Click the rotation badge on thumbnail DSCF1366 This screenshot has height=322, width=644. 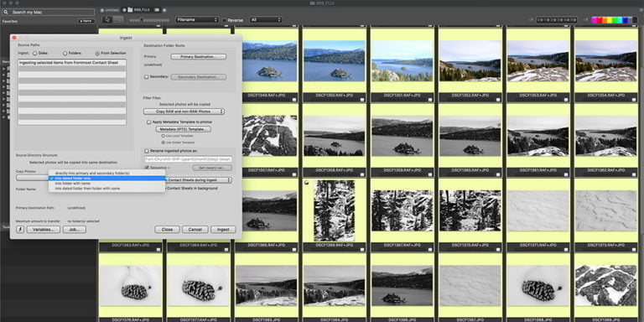click(x=307, y=183)
